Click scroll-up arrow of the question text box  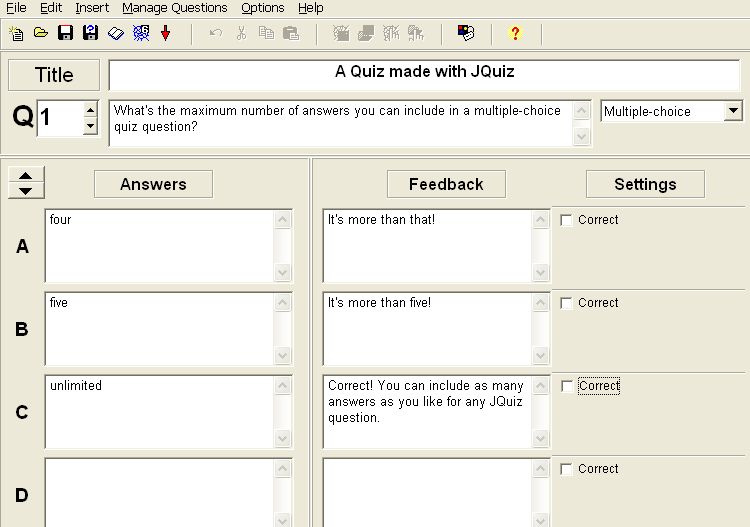582,110
